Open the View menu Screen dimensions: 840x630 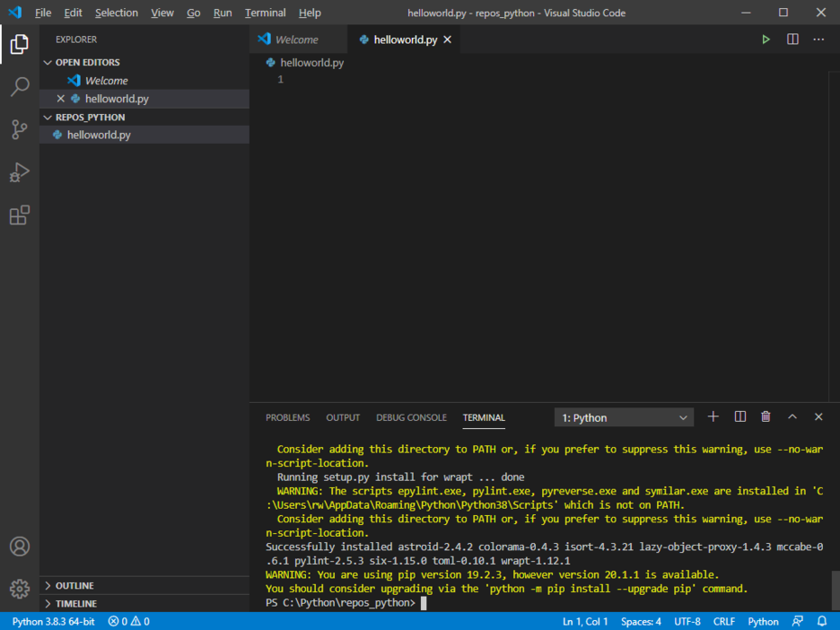click(x=162, y=13)
